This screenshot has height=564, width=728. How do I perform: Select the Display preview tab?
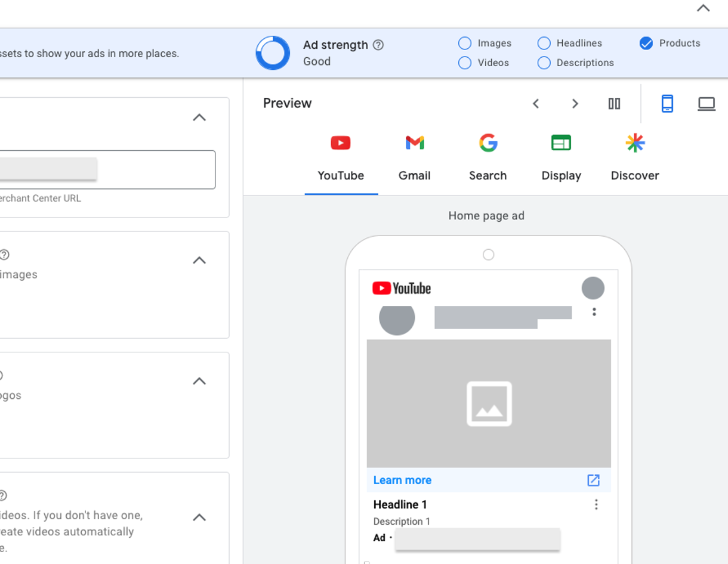pos(562,159)
